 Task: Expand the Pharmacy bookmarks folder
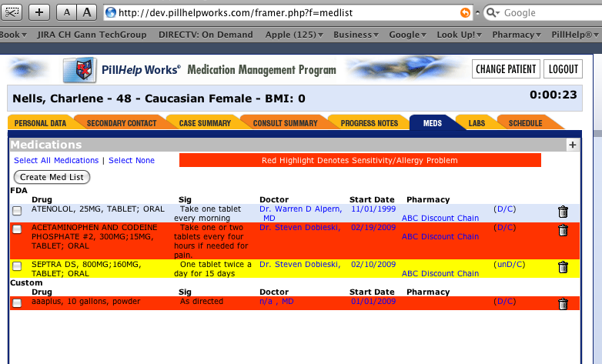[x=517, y=35]
